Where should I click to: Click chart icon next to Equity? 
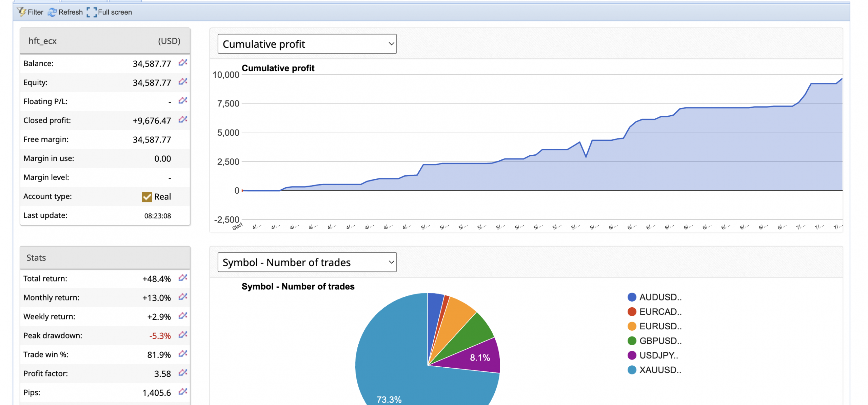(x=183, y=81)
